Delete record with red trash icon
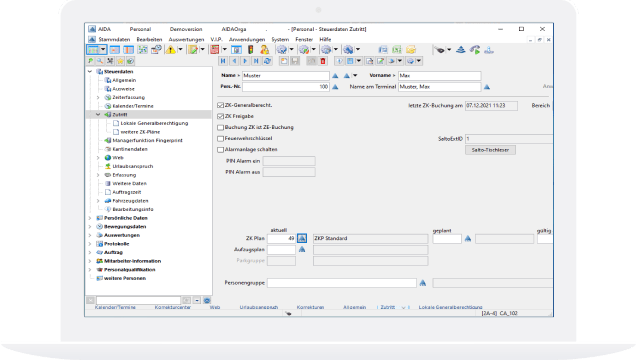The height and width of the screenshot is (360, 638). (323, 61)
